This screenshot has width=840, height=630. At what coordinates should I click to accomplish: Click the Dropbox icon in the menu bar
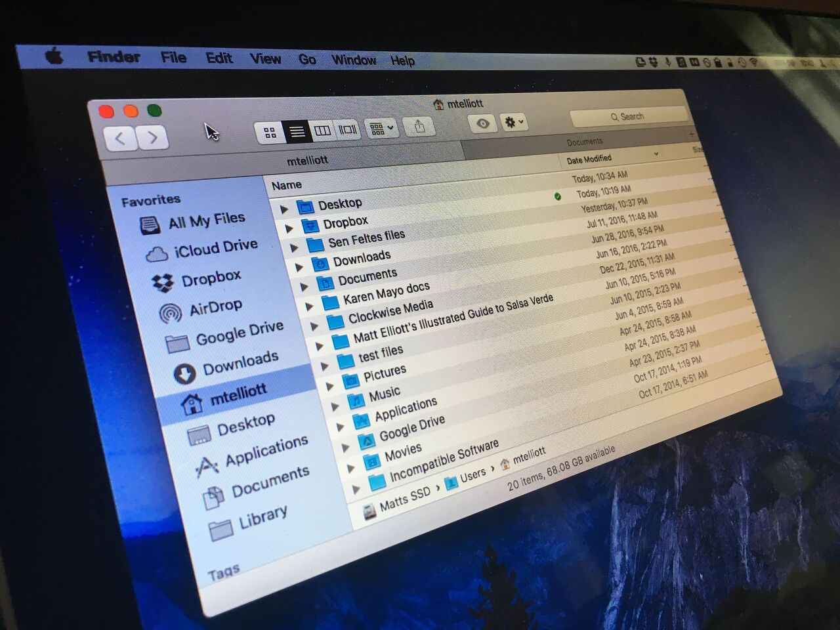(x=654, y=62)
